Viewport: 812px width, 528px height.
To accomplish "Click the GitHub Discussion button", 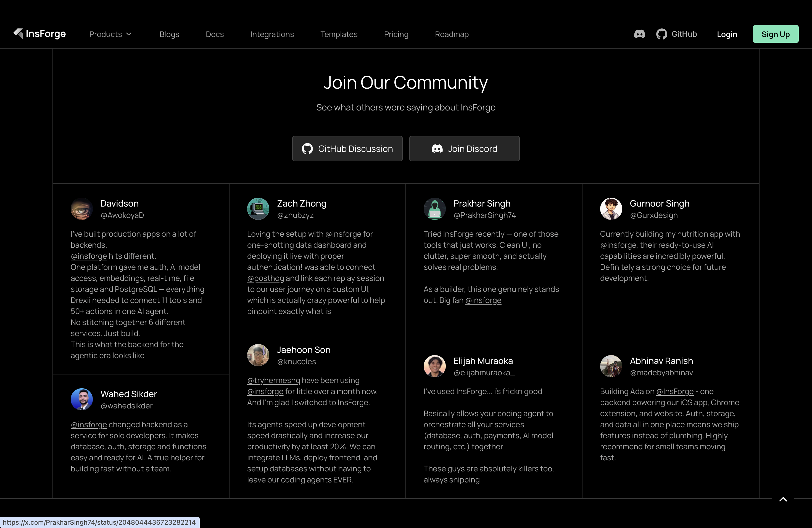I will [347, 149].
